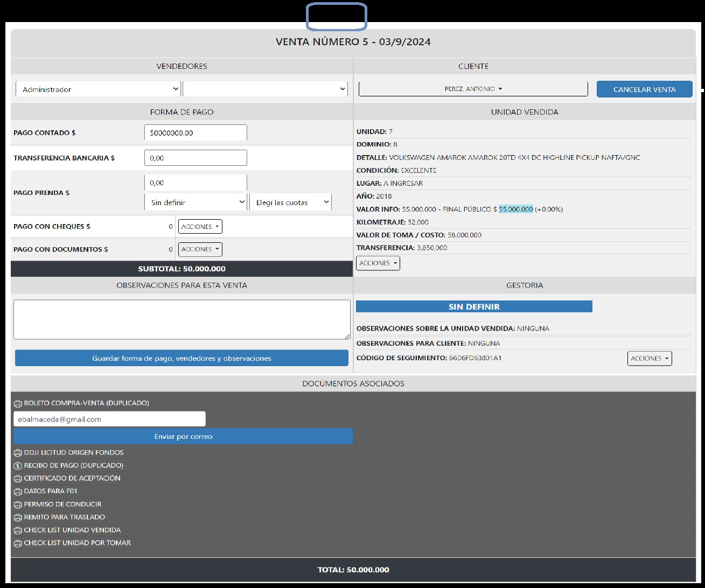The height and width of the screenshot is (588, 705).
Task: Click printer icon beside DATOS PARA F01
Action: [18, 492]
